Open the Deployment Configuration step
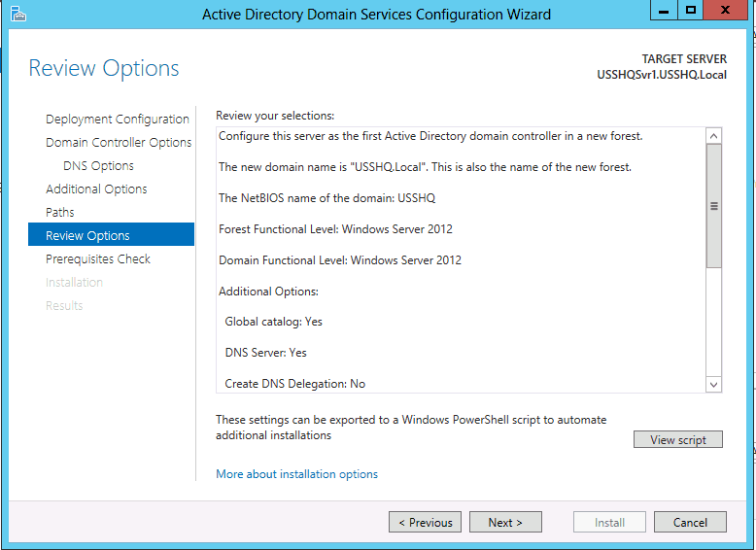The width and height of the screenshot is (756, 550). click(118, 120)
